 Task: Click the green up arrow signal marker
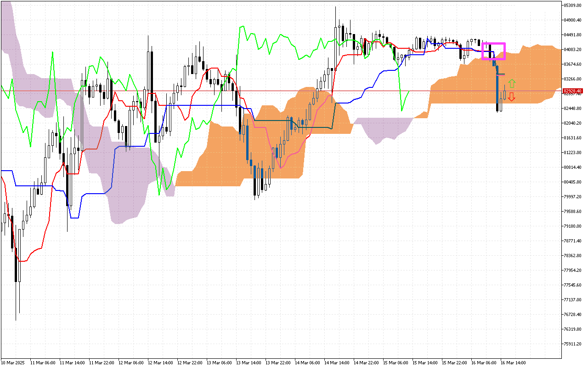tap(512, 84)
